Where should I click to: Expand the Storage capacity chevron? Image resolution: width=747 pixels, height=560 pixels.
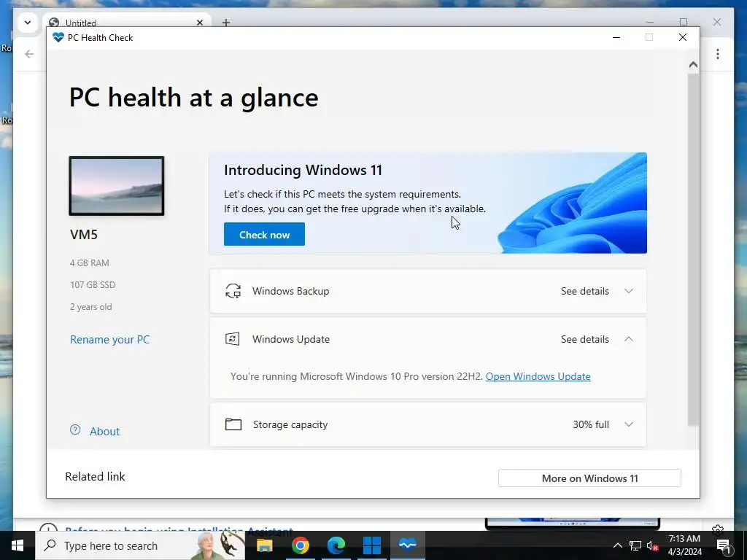point(628,424)
